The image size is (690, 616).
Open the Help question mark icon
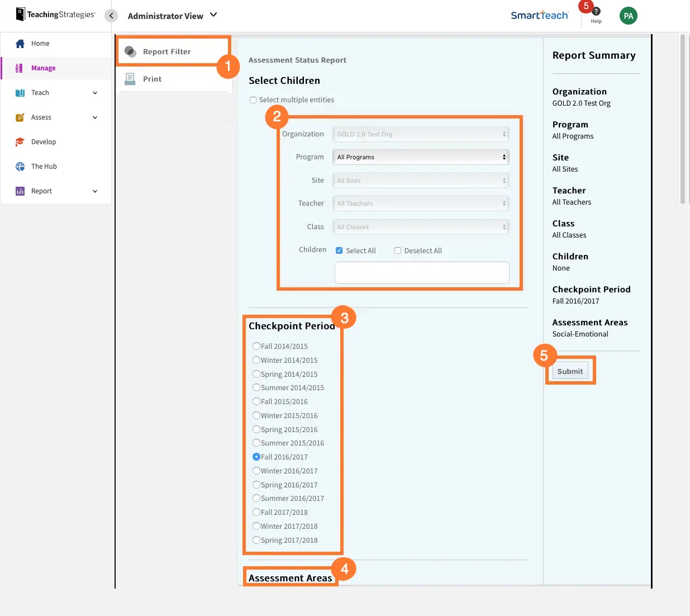point(596,12)
